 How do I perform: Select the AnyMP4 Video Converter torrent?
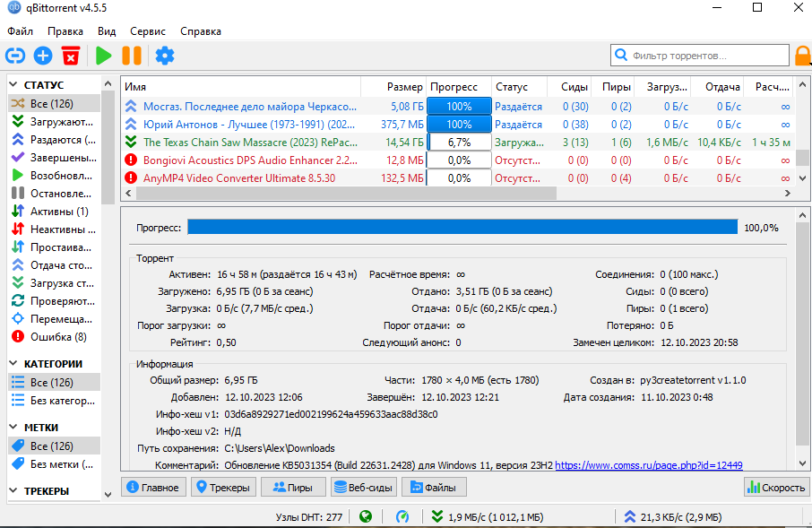458,177
